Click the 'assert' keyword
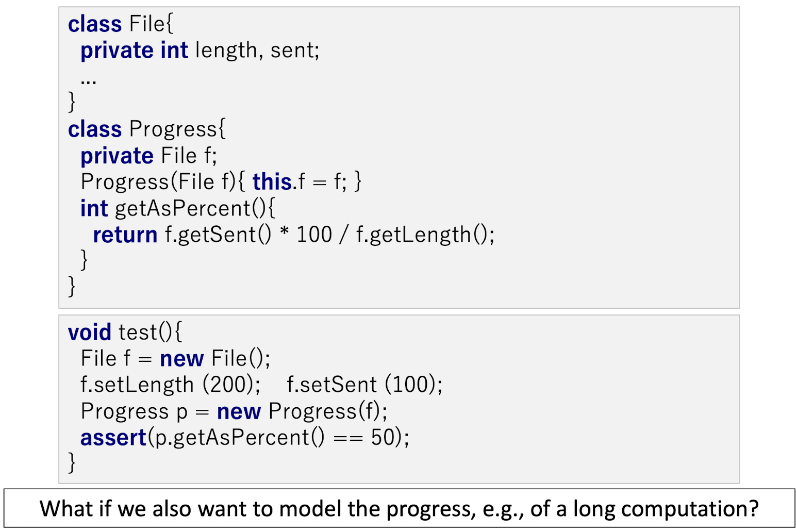This screenshot has height=532, width=796. [113, 438]
